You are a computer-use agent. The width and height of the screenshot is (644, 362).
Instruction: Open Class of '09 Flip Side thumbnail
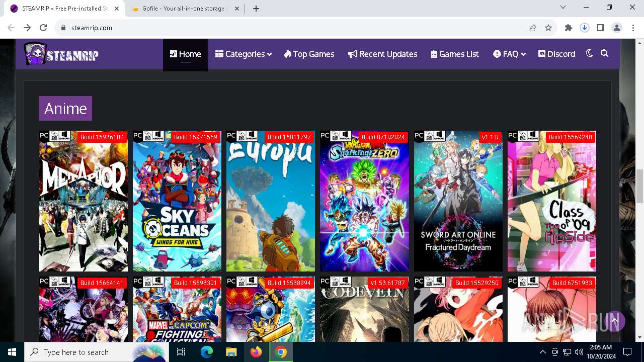[552, 201]
